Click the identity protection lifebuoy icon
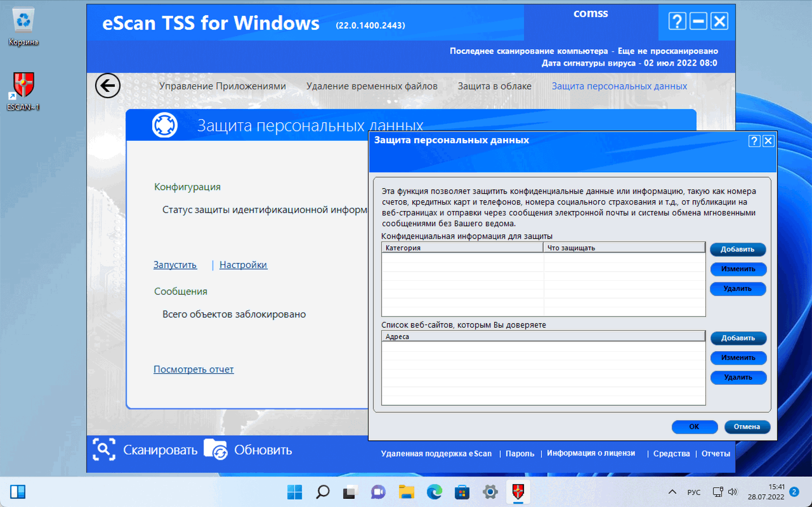The width and height of the screenshot is (812, 507). (x=165, y=125)
